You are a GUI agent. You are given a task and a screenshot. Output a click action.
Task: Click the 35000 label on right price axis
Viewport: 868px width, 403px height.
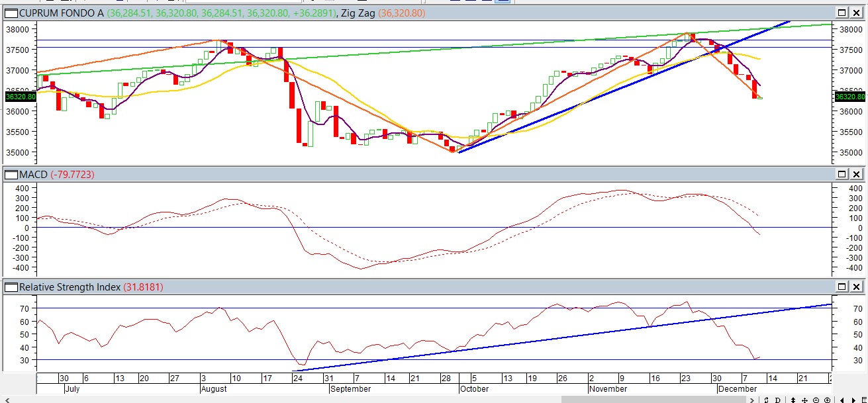(x=850, y=152)
